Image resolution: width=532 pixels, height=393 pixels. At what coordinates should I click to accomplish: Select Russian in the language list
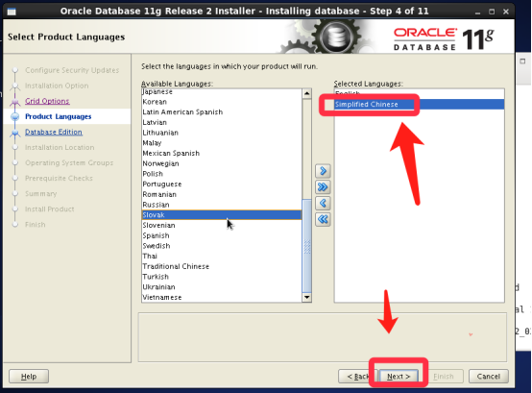click(222, 205)
